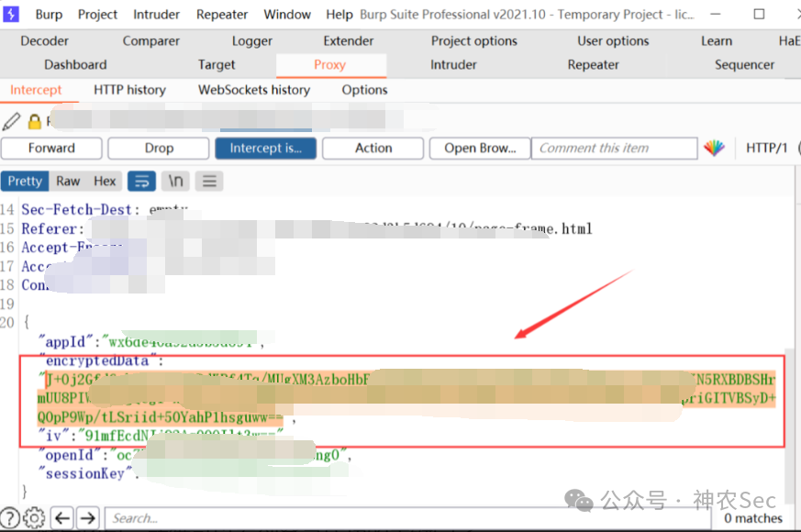The width and height of the screenshot is (801, 532).
Task: Click the 0 matches status text
Action: (x=753, y=518)
